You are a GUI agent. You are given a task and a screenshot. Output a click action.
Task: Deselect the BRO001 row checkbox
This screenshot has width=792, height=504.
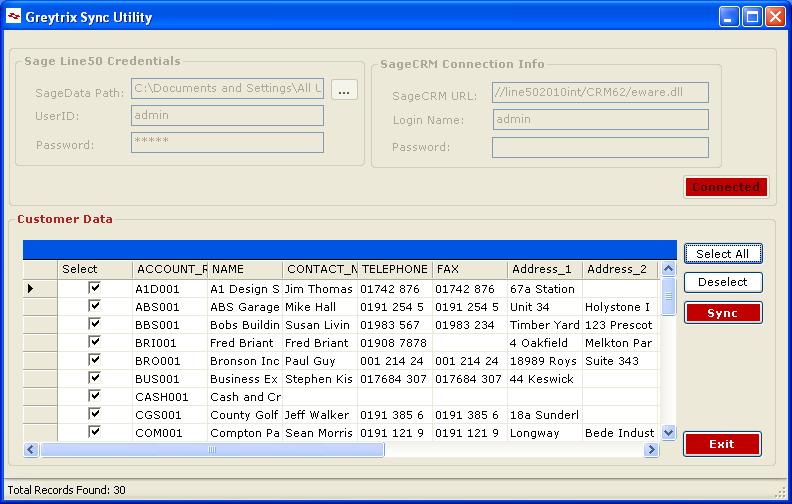click(x=94, y=360)
